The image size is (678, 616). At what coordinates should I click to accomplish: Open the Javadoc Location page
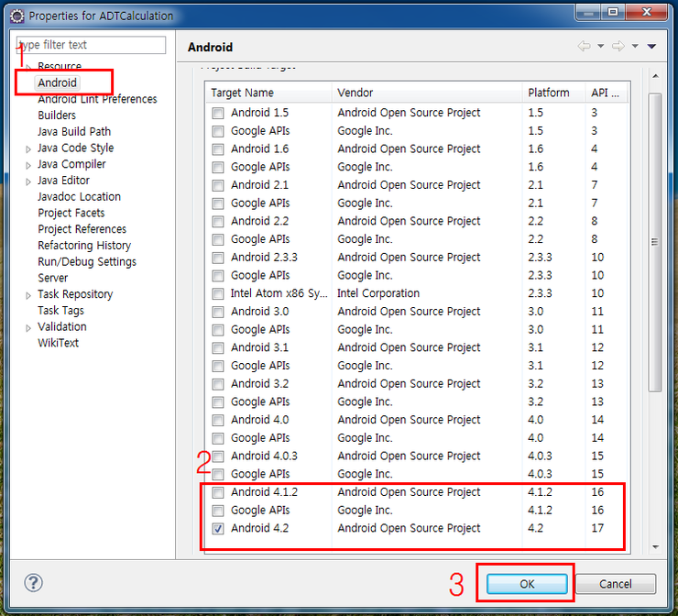click(79, 196)
